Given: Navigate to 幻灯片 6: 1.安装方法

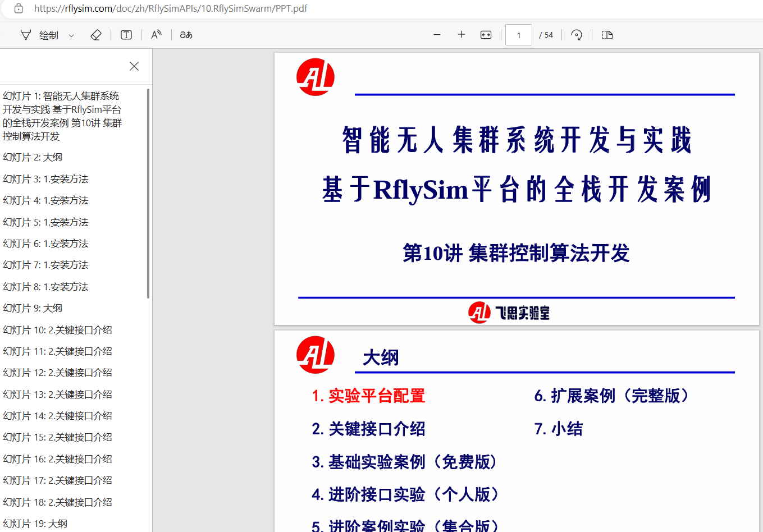Looking at the screenshot, I should 45,244.
